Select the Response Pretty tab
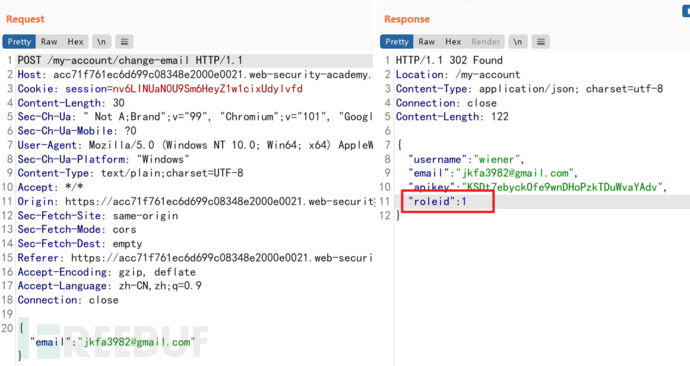 tap(397, 42)
